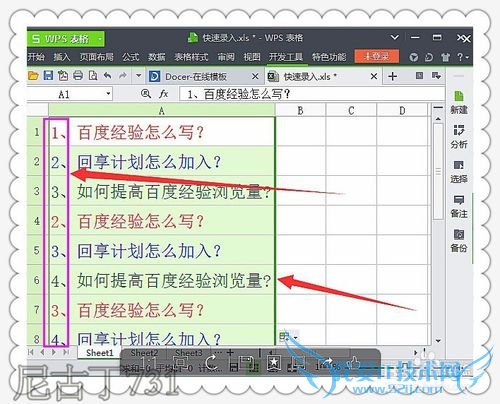This screenshot has height=404, width=500.
Task: Open the 数据 ribbon tab
Action: (157, 57)
